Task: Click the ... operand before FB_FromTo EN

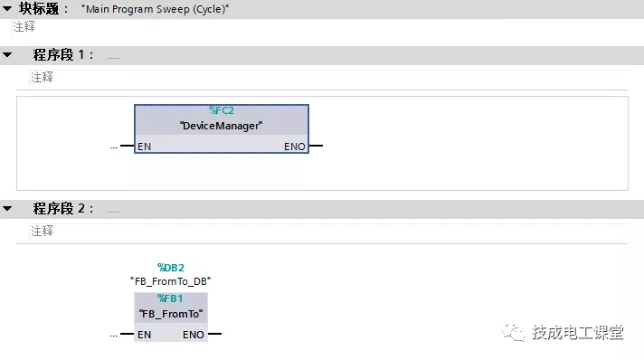Action: [114, 336]
